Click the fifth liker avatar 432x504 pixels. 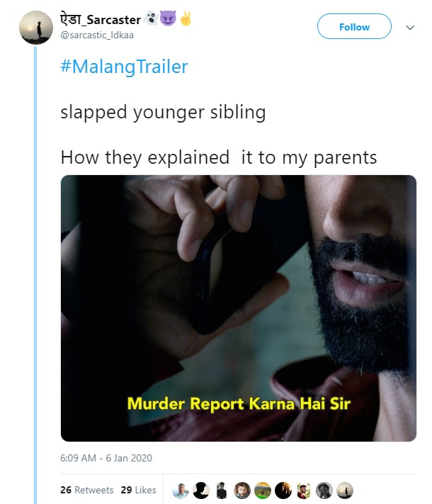point(263,490)
